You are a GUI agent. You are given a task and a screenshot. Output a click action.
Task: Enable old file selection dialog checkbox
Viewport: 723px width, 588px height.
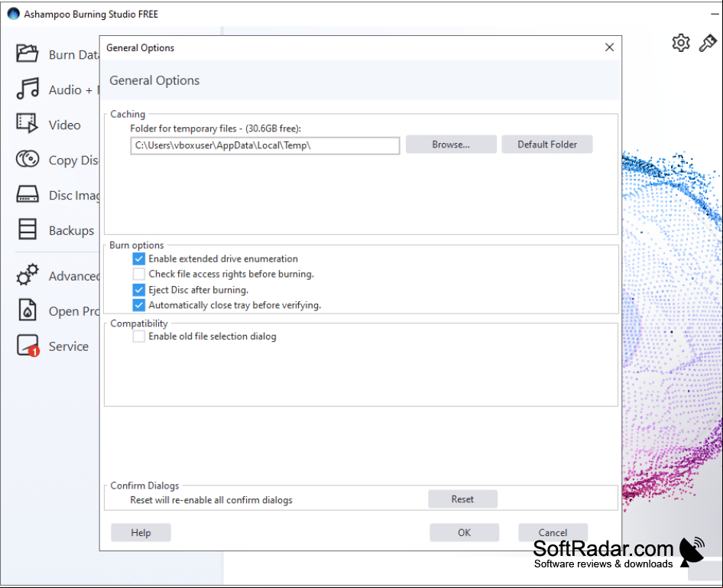click(x=139, y=336)
